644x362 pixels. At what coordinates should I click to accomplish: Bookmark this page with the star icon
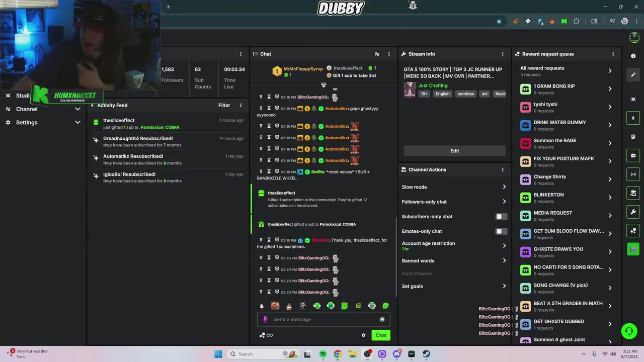[x=499, y=21]
